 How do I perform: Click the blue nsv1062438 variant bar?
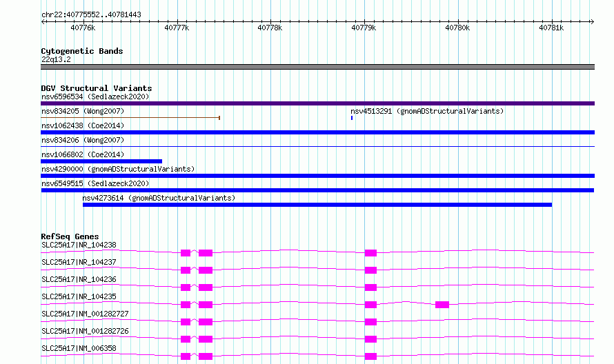point(317,132)
